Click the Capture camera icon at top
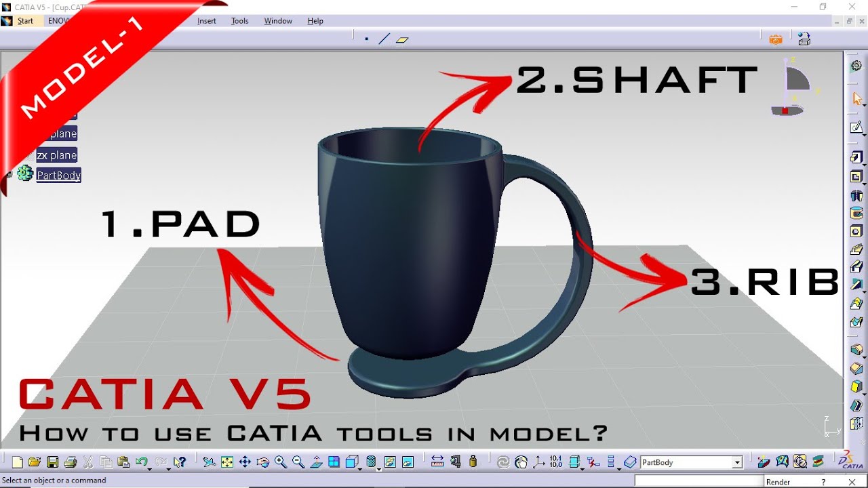The width and height of the screenshot is (868, 488). [x=776, y=39]
